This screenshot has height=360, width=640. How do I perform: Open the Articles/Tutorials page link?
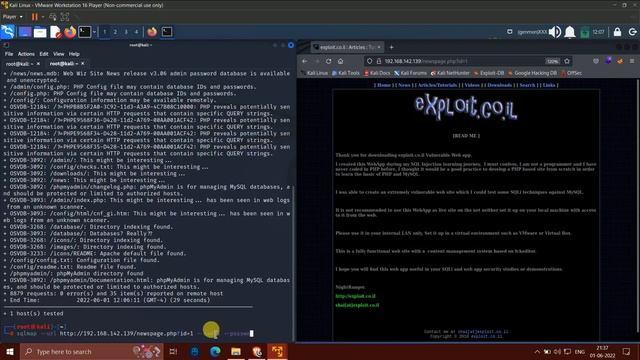(437, 85)
